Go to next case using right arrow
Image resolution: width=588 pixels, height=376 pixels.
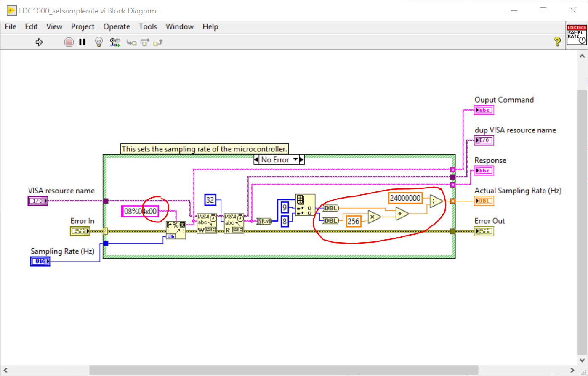click(301, 160)
